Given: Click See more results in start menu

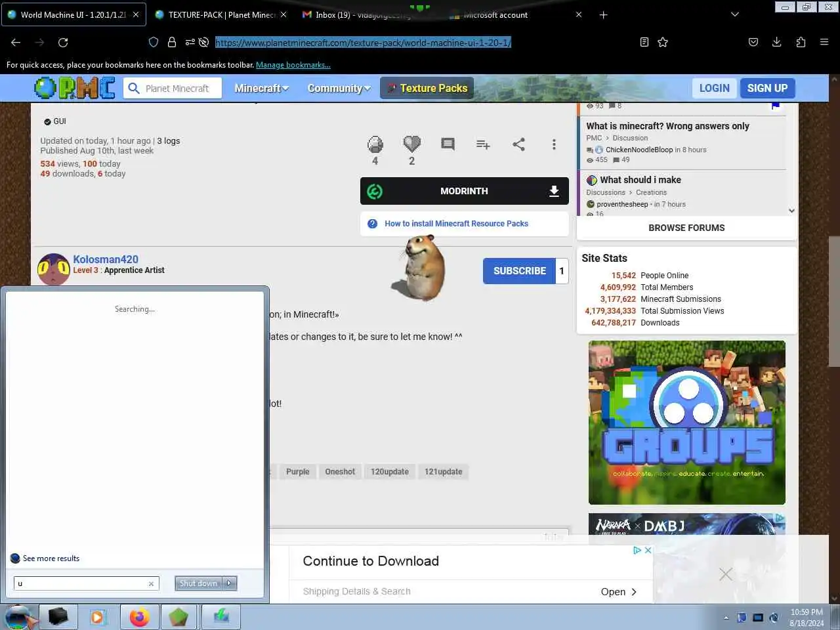Looking at the screenshot, I should 51,558.
